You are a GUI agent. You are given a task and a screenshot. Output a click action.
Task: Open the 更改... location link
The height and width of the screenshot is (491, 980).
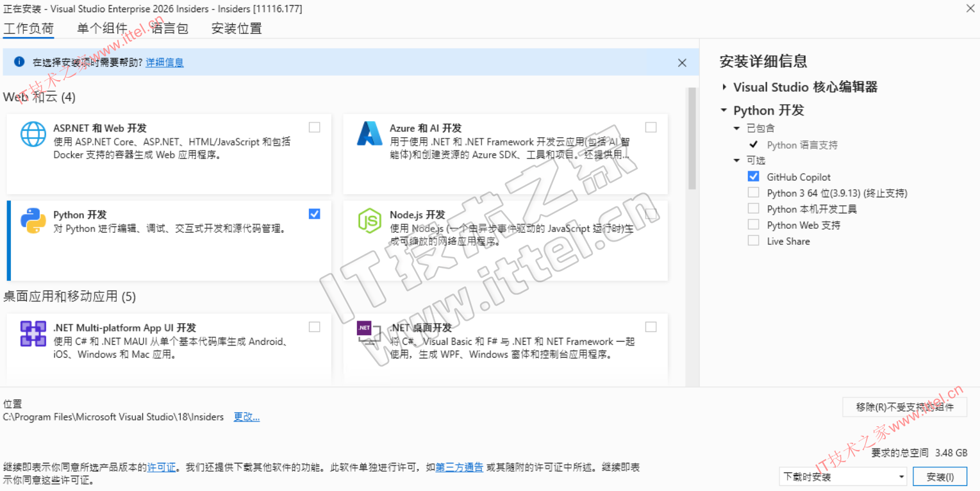point(247,417)
